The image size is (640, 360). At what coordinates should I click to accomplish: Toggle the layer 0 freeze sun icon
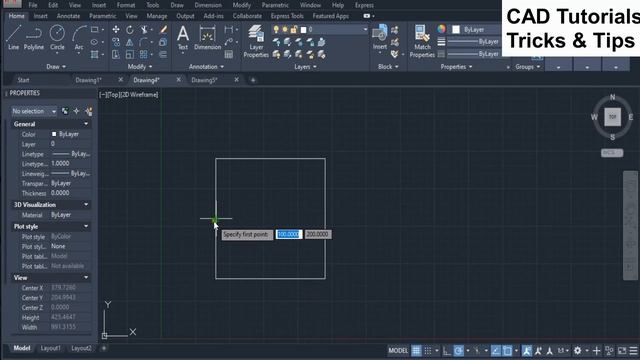pos(285,29)
